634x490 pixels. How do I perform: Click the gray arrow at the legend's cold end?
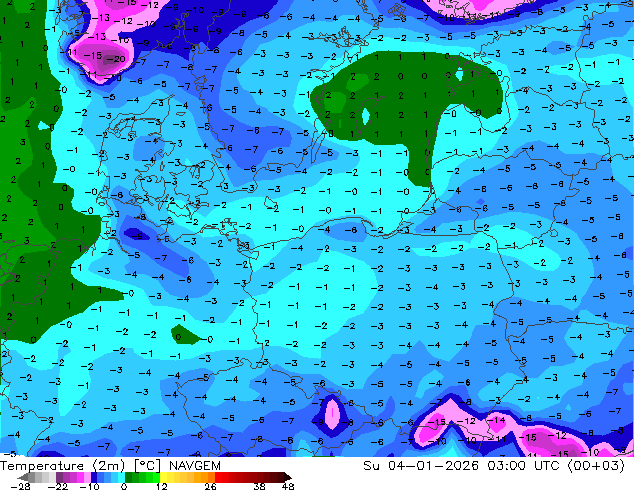(23, 477)
